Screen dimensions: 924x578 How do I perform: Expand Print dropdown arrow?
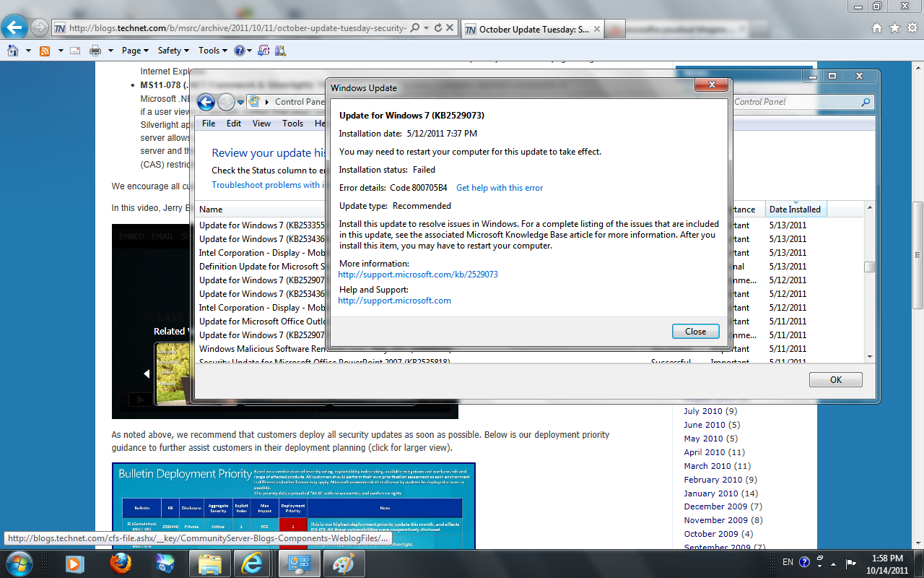(110, 51)
